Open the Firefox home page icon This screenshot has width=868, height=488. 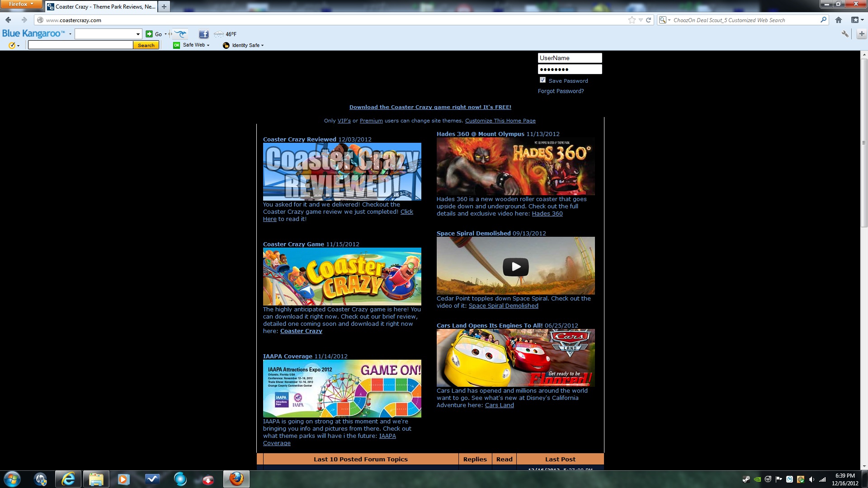coord(839,20)
